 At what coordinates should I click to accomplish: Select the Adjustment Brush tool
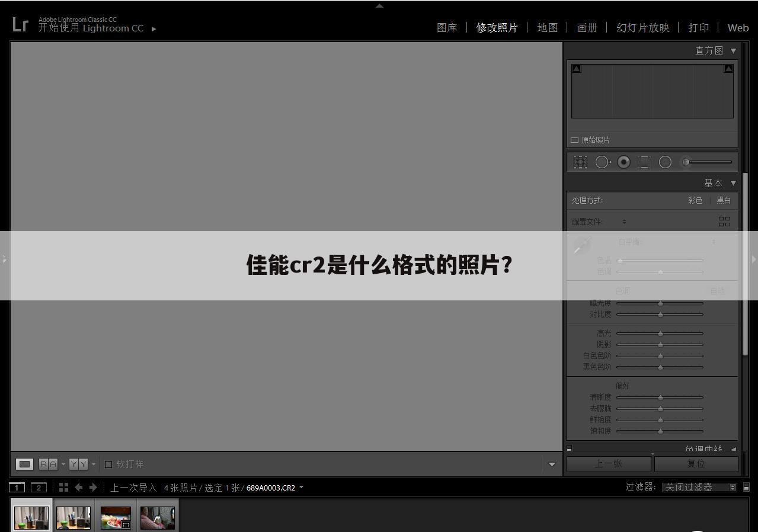[708, 162]
